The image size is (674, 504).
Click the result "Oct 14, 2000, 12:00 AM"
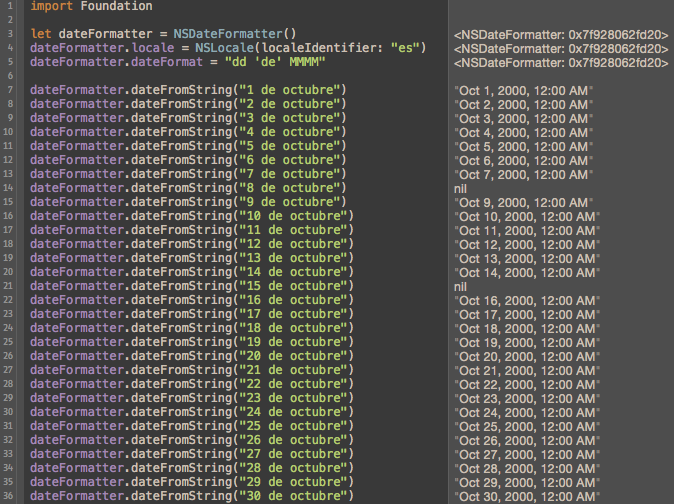[x=527, y=273]
